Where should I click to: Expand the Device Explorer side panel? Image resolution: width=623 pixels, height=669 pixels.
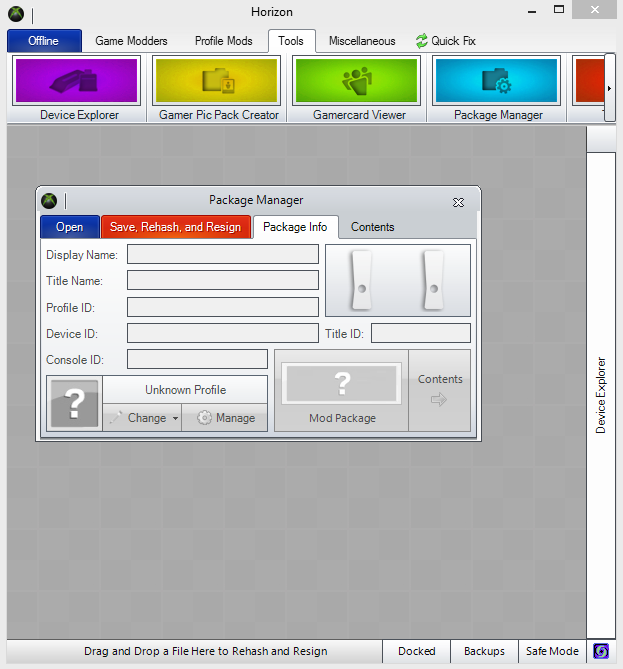[x=601, y=395]
